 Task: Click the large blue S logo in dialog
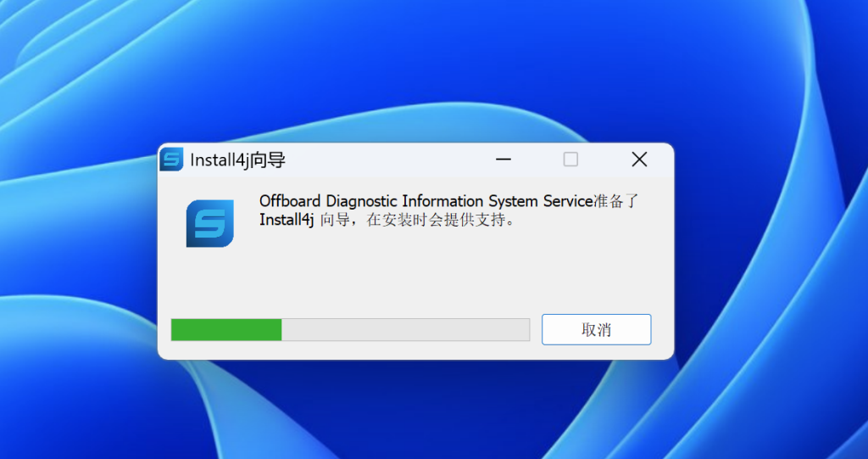pos(210,223)
